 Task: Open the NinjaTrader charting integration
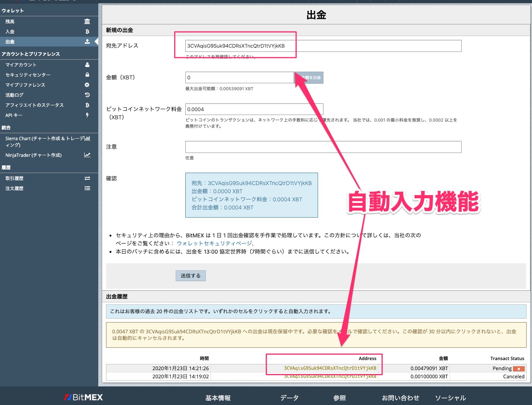34,155
